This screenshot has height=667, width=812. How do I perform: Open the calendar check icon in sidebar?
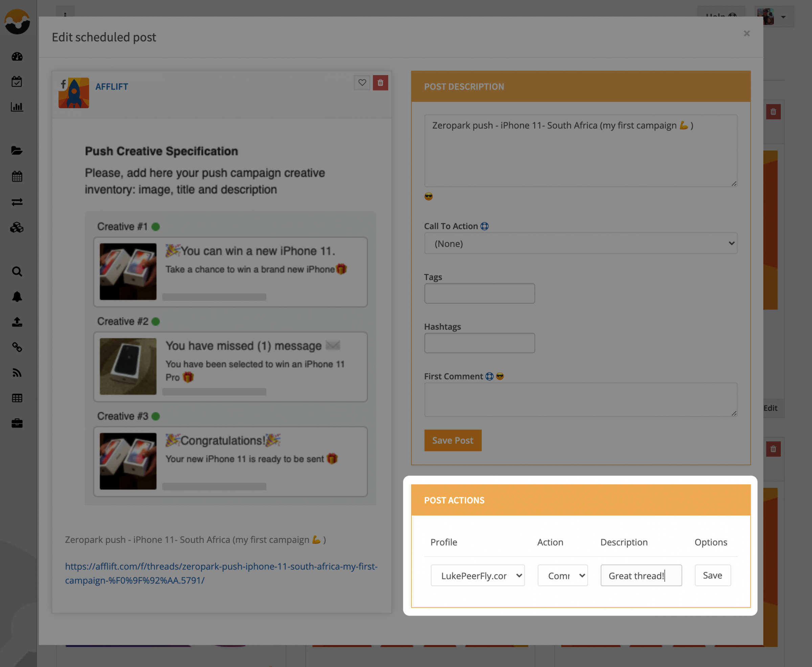pyautogui.click(x=17, y=82)
